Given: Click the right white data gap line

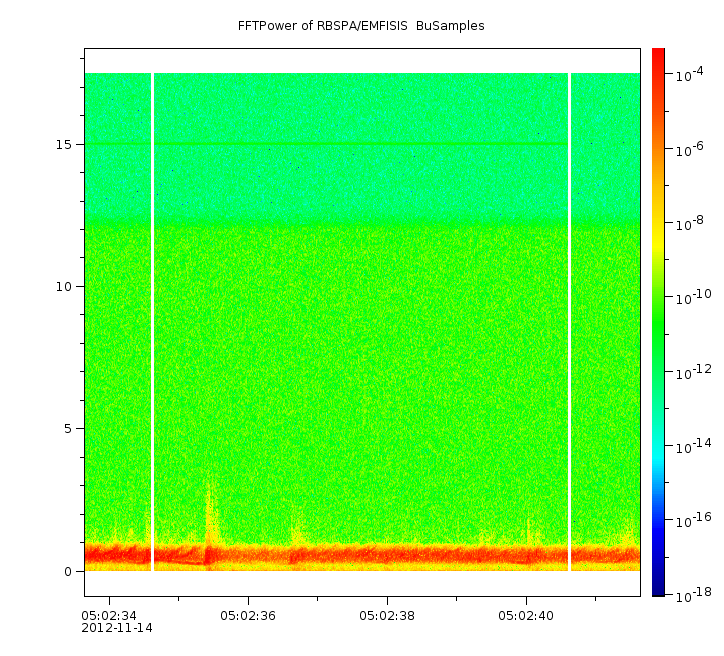Looking at the screenshot, I should 569,320.
